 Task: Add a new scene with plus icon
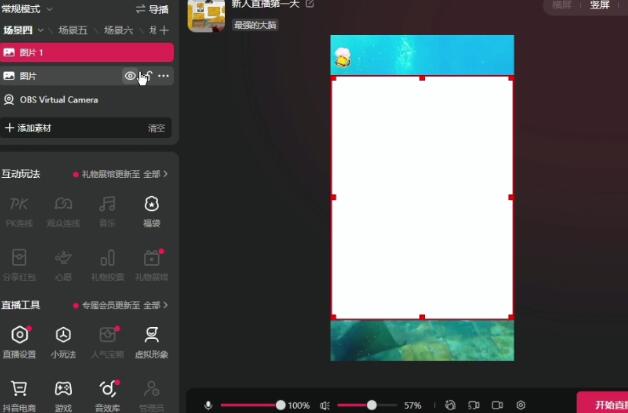(x=164, y=30)
